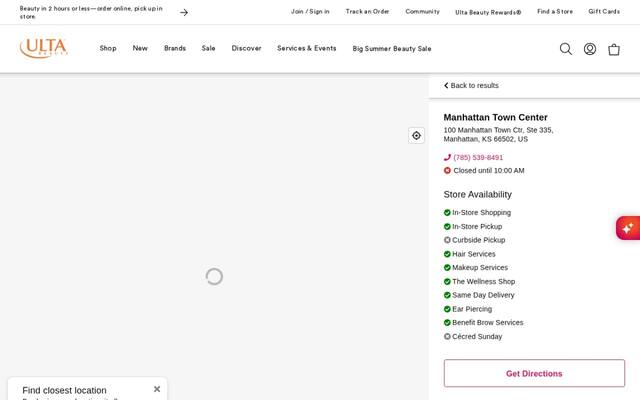The image size is (640, 400).
Task: Open the Ulta Beauty logo homepage
Action: (x=44, y=48)
